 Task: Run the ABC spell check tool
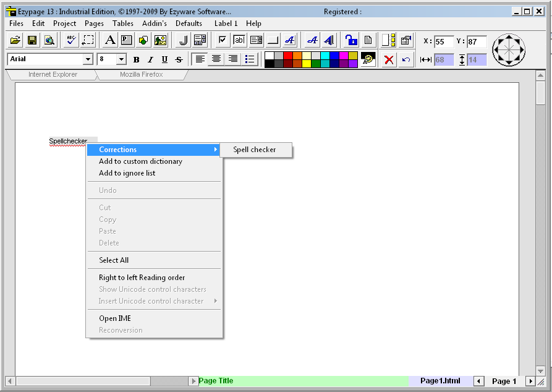pos(71,40)
